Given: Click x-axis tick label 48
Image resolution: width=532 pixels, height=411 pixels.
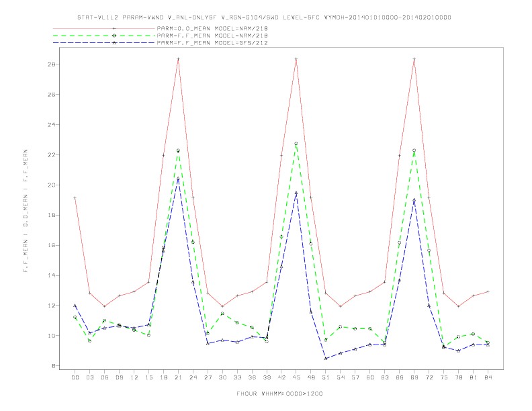Looking at the screenshot, I should click(311, 377).
